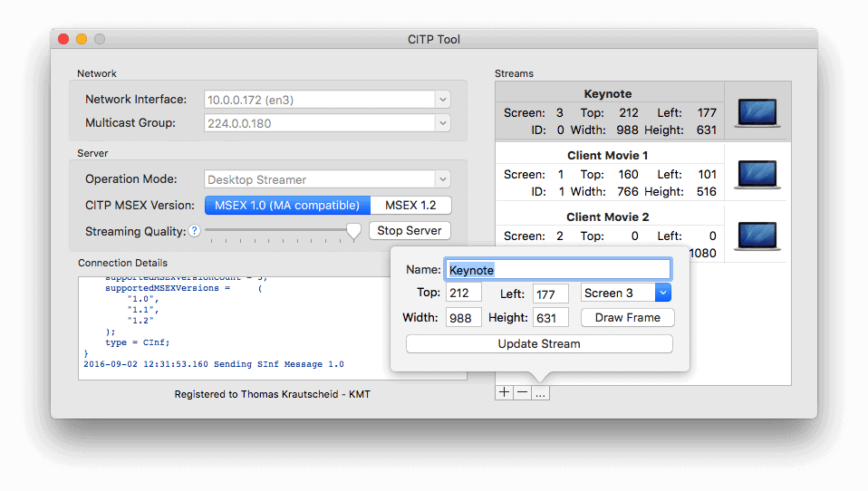Click the Top field showing 212
The image size is (868, 491).
coord(463,293)
